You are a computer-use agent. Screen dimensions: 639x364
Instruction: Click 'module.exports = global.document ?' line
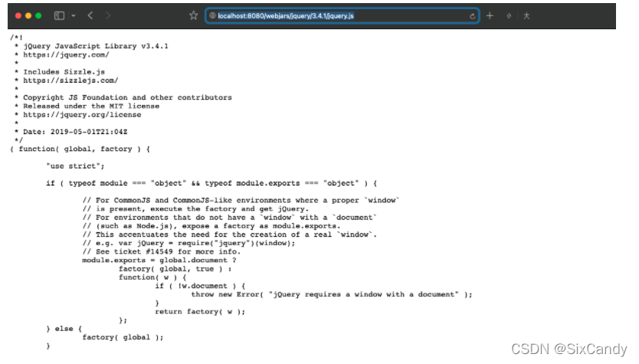coord(159,260)
